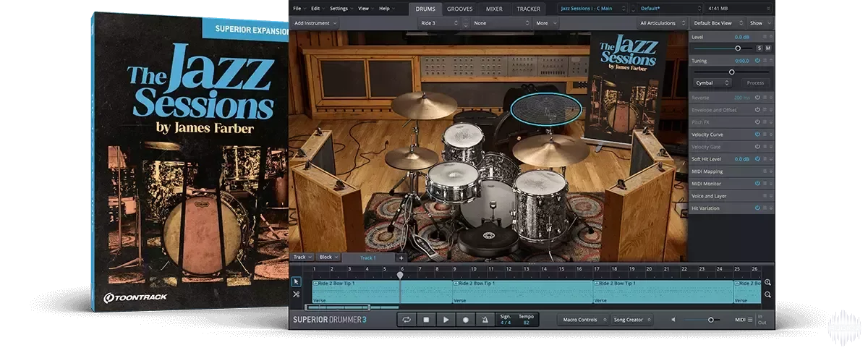Image resolution: width=868 pixels, height=353 pixels.
Task: Toggle the Reverse power button
Action: click(x=758, y=98)
